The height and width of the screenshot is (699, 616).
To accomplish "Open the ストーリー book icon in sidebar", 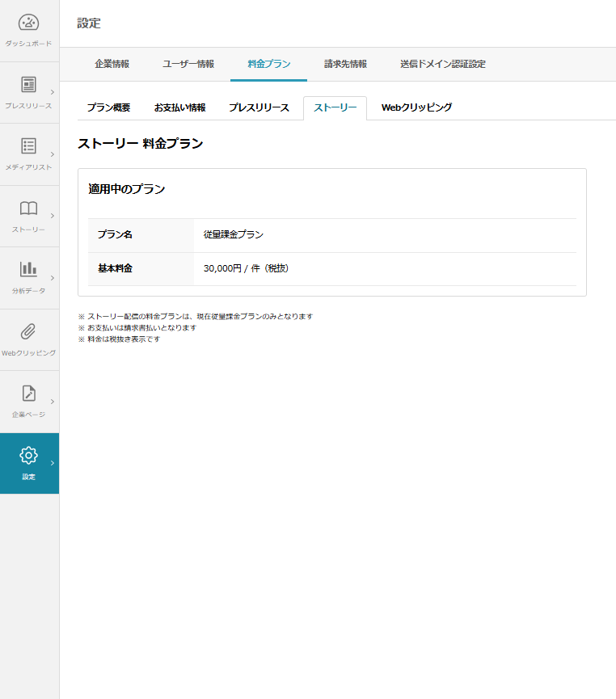I will pyautogui.click(x=29, y=208).
